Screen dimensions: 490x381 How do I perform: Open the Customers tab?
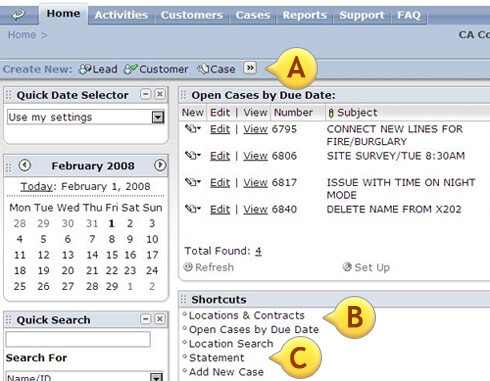click(x=192, y=15)
